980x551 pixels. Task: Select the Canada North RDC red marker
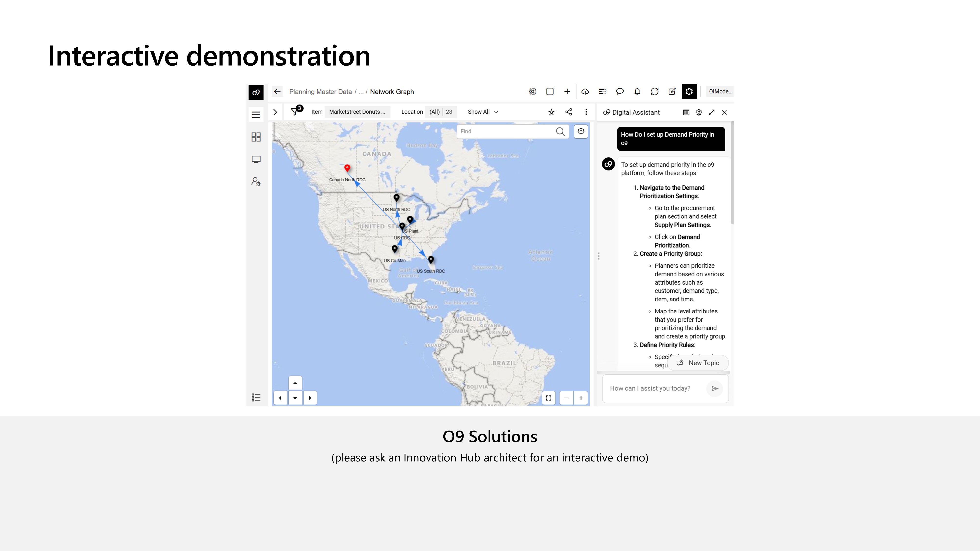(x=347, y=168)
